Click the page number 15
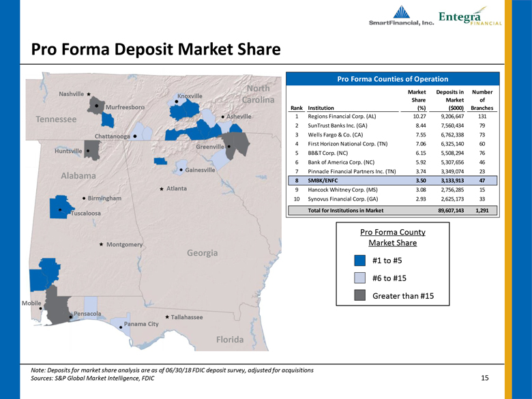The width and height of the screenshot is (532, 399). click(485, 378)
